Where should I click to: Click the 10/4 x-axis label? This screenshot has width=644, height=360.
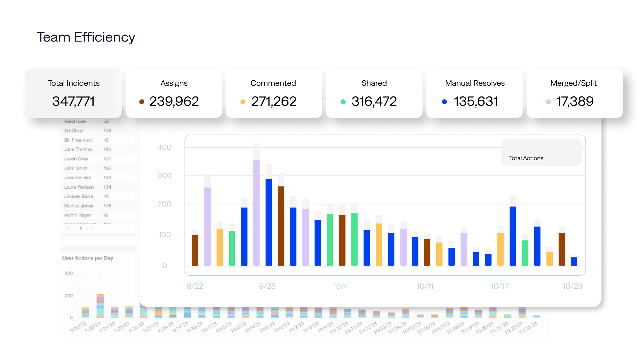(341, 286)
